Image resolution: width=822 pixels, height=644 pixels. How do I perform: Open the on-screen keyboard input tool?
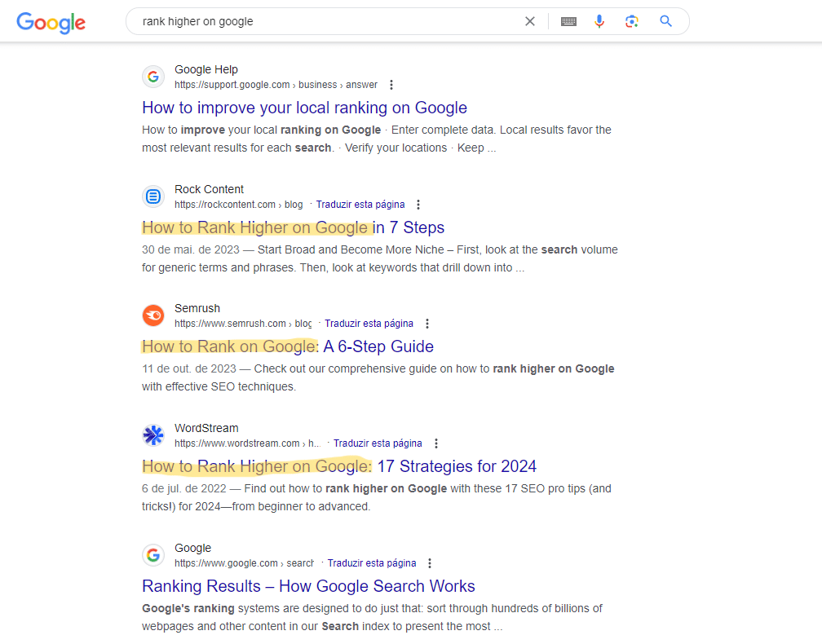coord(568,21)
